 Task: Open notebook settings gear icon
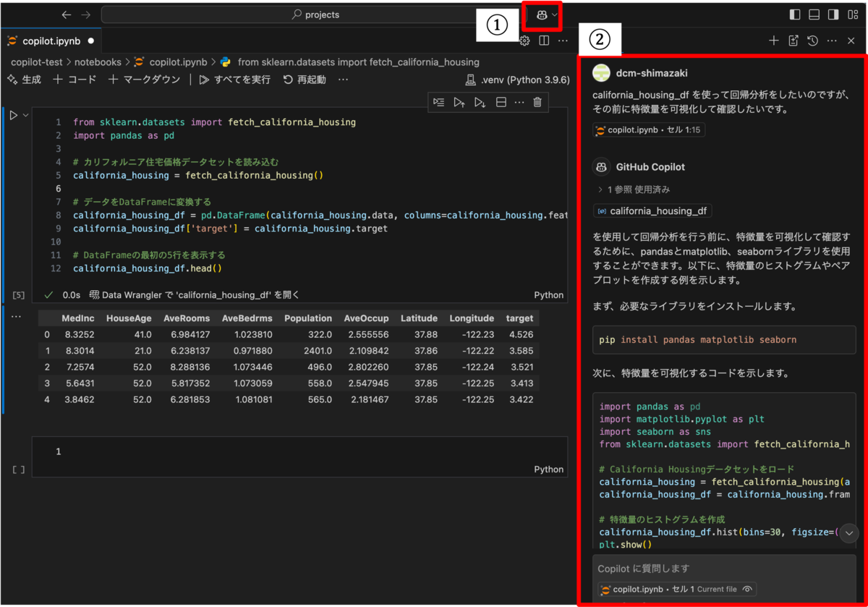click(x=525, y=41)
